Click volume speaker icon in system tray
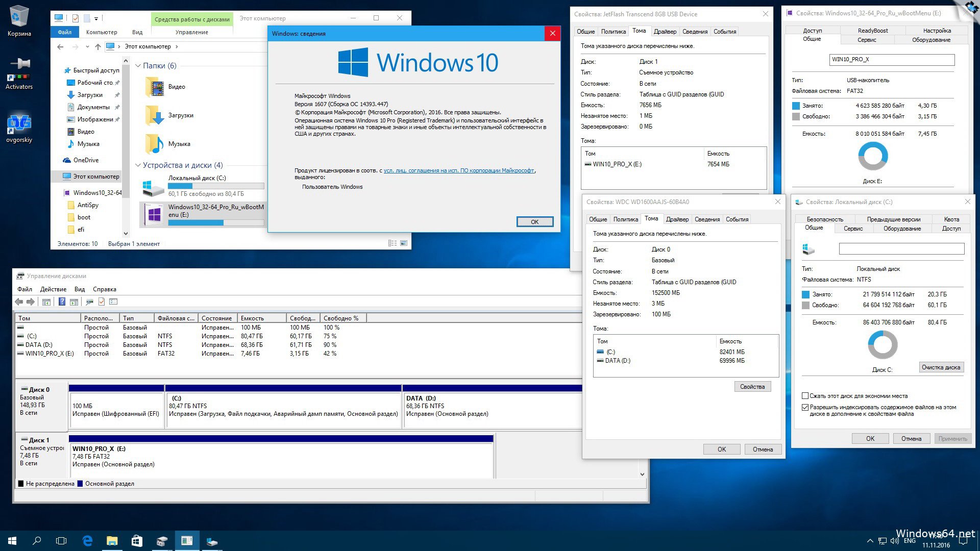The height and width of the screenshot is (551, 980). point(894,541)
